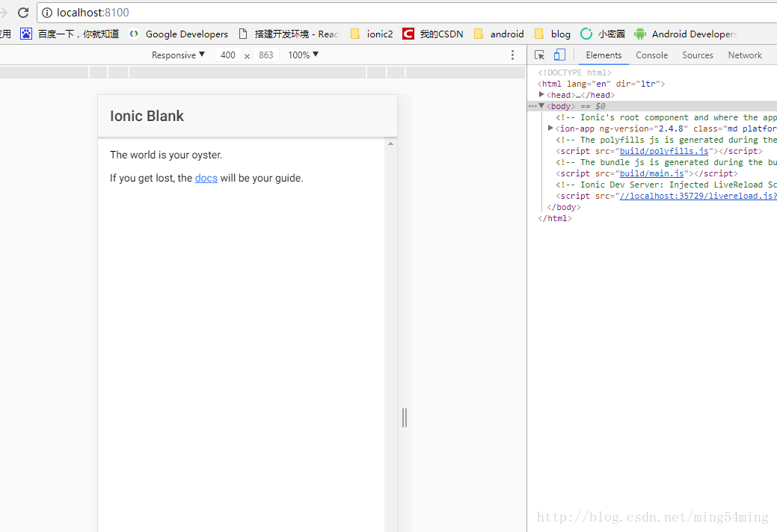Reload the localhost:8100 page
Screen dimensions: 777x532
click(x=22, y=13)
